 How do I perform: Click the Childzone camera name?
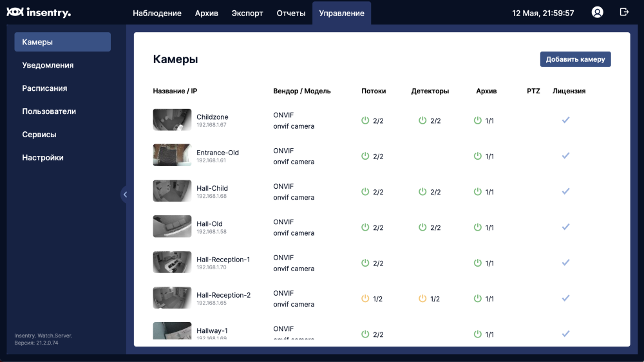pyautogui.click(x=213, y=117)
